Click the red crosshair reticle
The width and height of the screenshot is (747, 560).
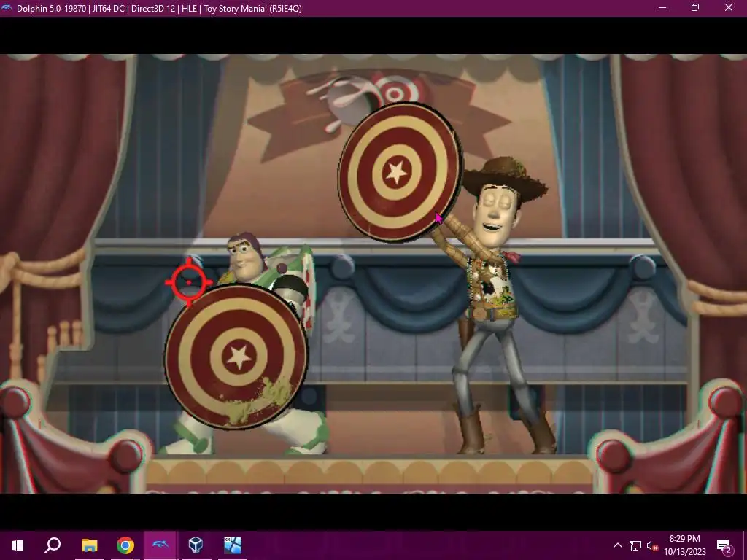189,282
